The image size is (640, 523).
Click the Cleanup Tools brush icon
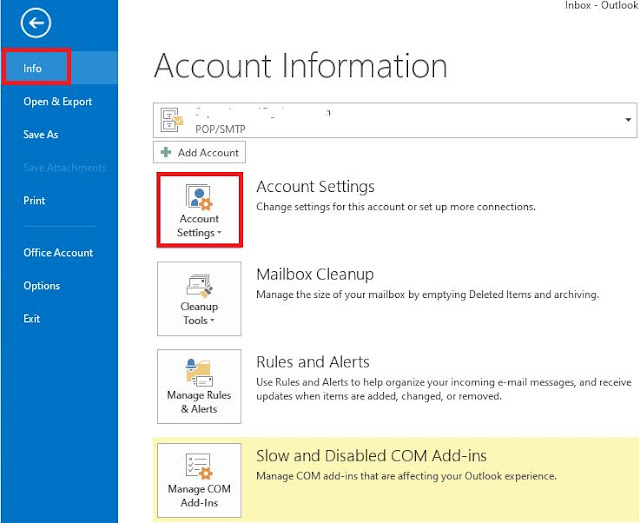200,286
